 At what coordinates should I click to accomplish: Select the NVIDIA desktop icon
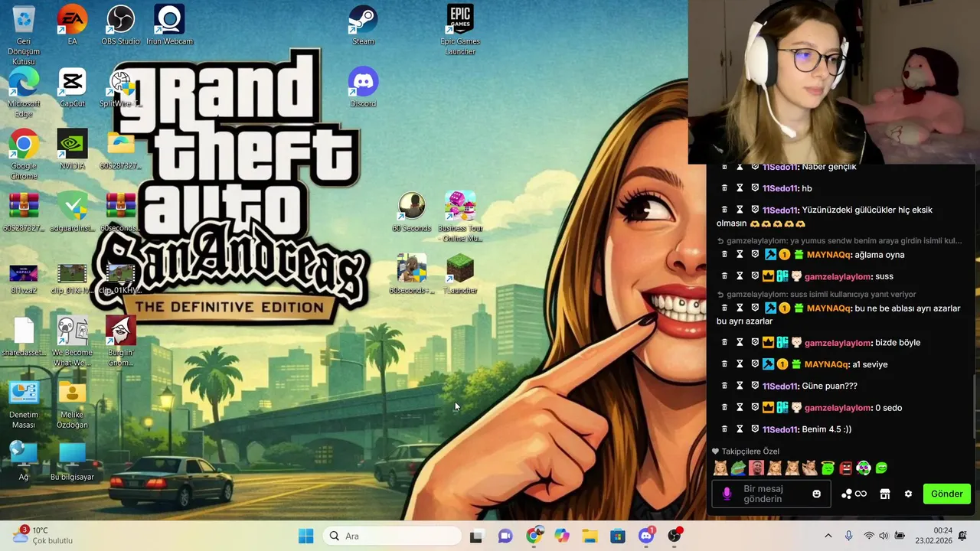(72, 149)
